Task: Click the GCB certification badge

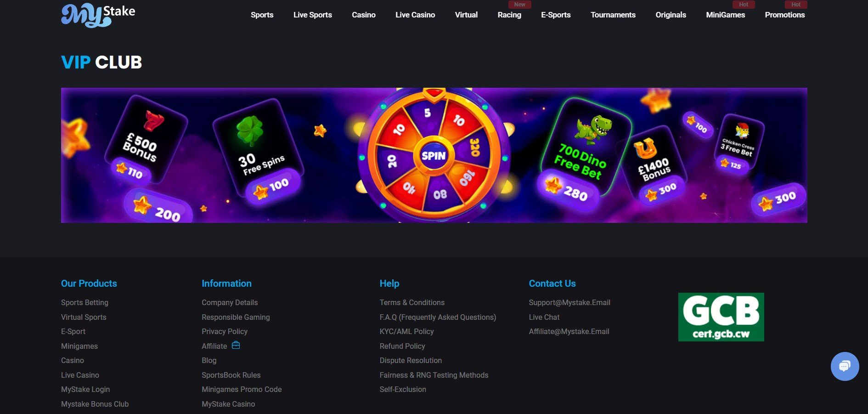Action: [x=721, y=317]
